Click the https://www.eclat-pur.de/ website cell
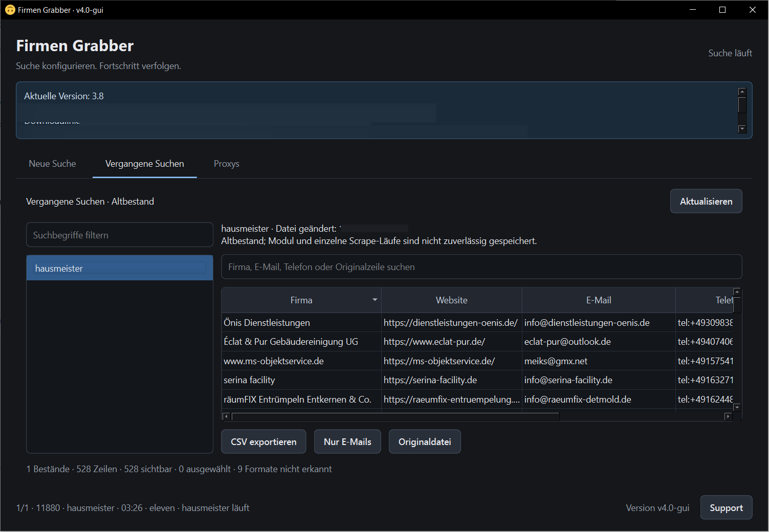Viewport: 769px width, 532px height. click(x=452, y=342)
